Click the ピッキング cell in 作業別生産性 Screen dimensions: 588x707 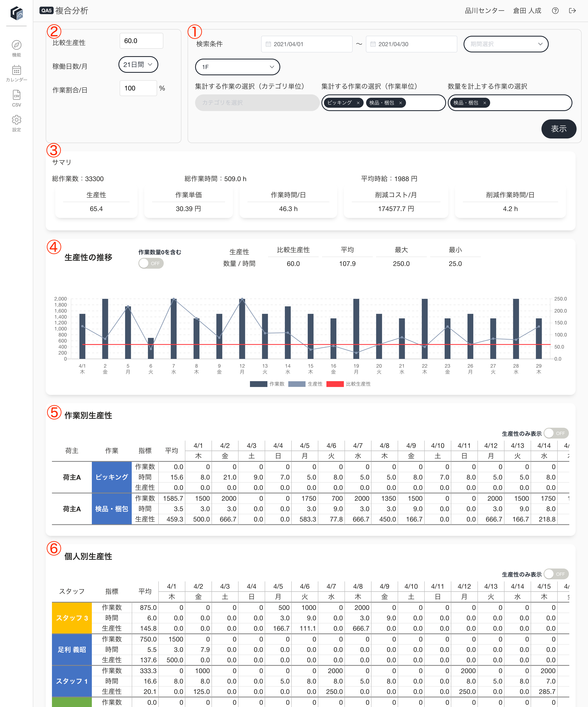(112, 477)
